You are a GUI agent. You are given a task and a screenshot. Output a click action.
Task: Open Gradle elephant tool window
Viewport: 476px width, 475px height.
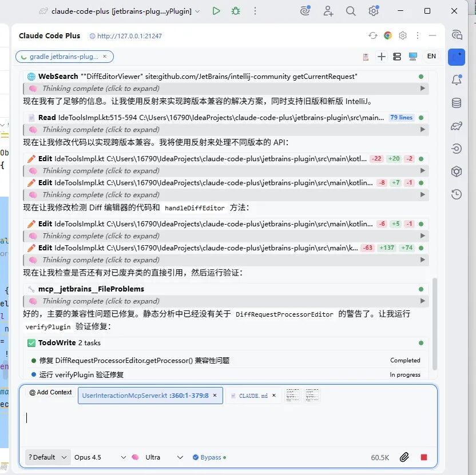coord(457,126)
